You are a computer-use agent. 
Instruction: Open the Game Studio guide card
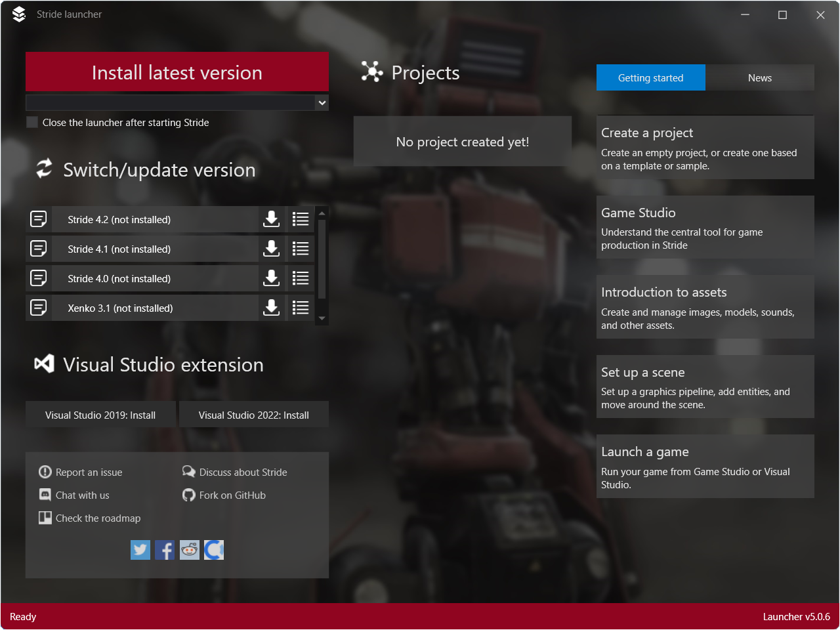[x=705, y=227]
